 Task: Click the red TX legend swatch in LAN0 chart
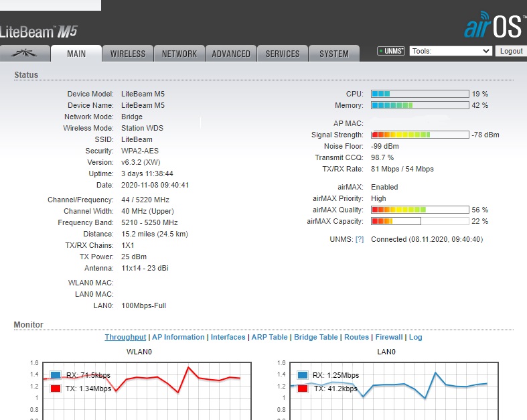pos(303,389)
